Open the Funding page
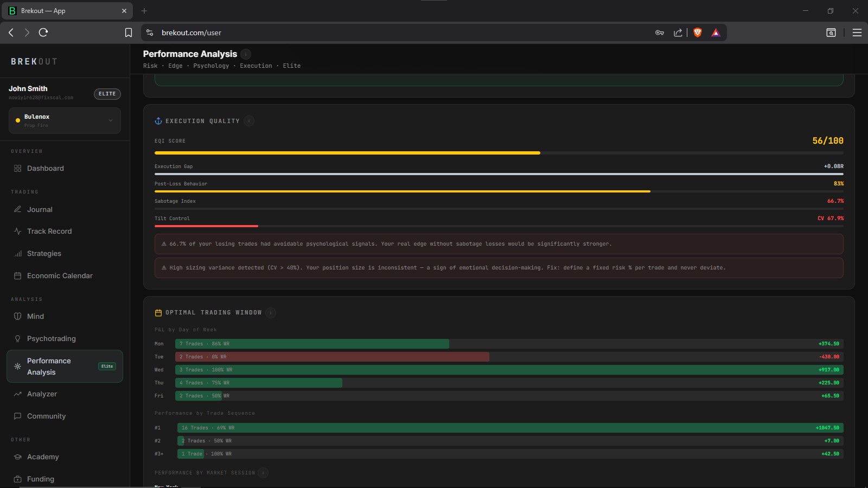The height and width of the screenshot is (488, 868). coord(41,479)
